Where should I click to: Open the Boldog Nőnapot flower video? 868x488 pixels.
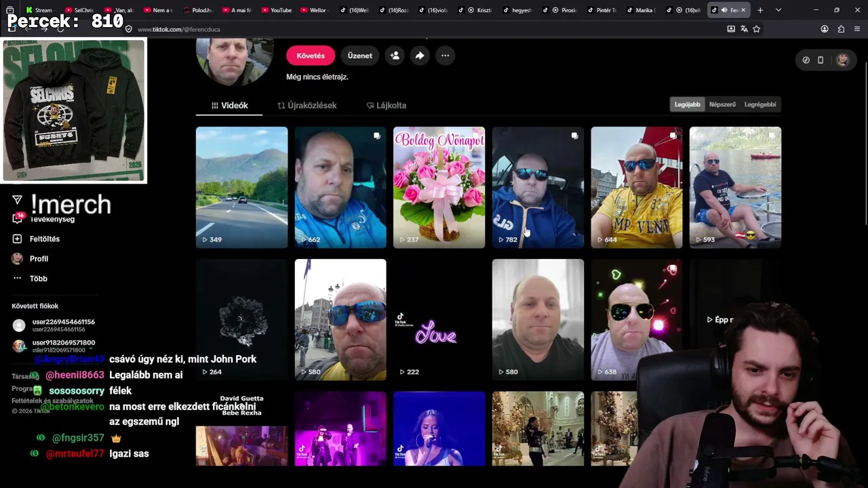coord(439,187)
